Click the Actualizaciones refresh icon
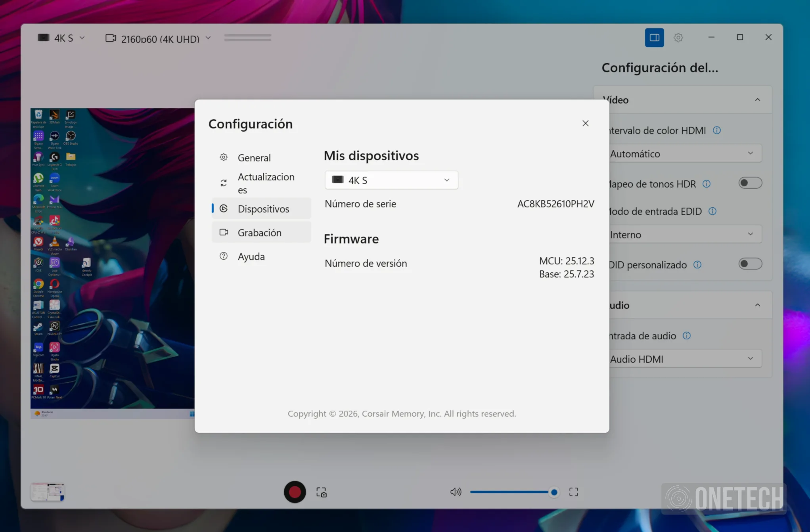The width and height of the screenshot is (810, 532). tap(224, 183)
